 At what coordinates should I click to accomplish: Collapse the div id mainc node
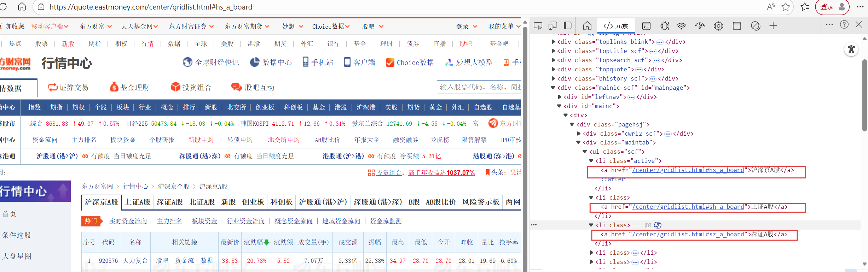pyautogui.click(x=559, y=106)
